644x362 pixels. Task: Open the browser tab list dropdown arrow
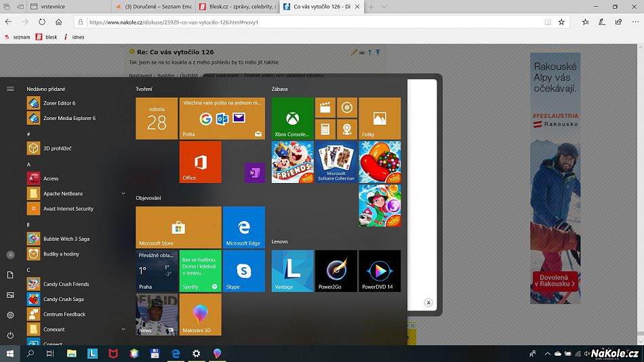(384, 7)
